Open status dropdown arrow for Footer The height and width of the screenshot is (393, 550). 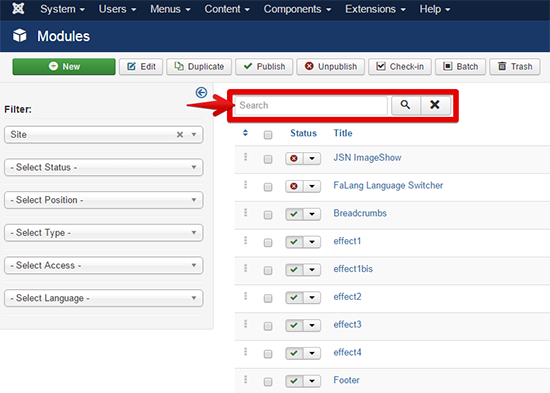pos(312,381)
